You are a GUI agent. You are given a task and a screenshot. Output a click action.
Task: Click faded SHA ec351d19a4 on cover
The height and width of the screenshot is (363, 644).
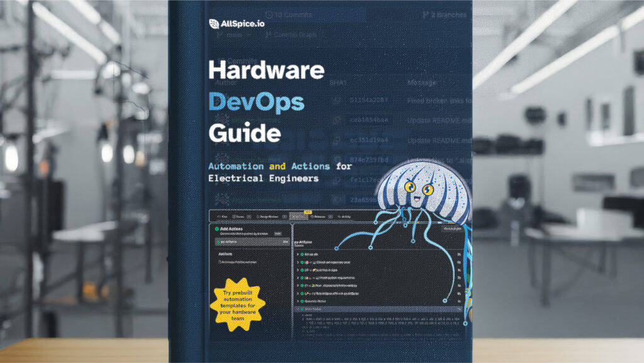369,140
